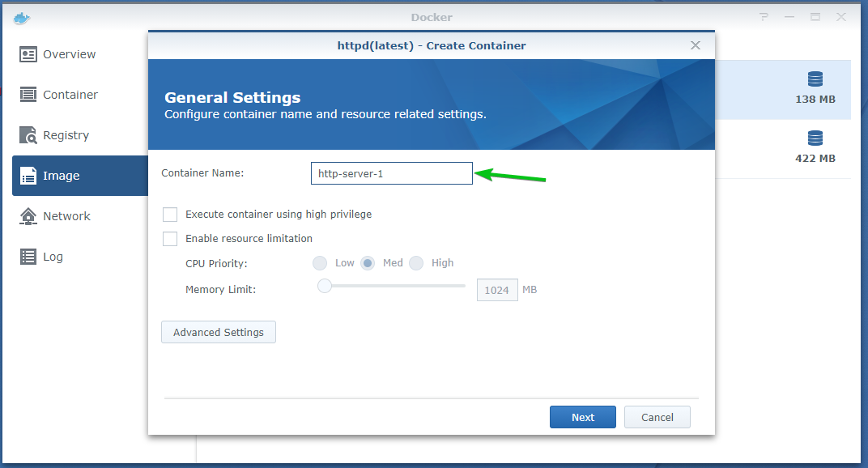Enable execute container using high privilege
Viewport: 868px width, 468px height.
point(170,215)
